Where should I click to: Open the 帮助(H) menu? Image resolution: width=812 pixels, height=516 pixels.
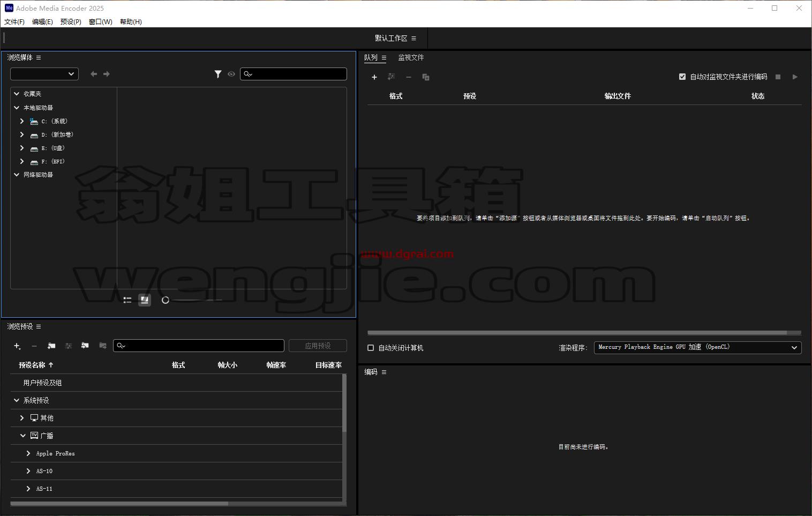point(131,22)
